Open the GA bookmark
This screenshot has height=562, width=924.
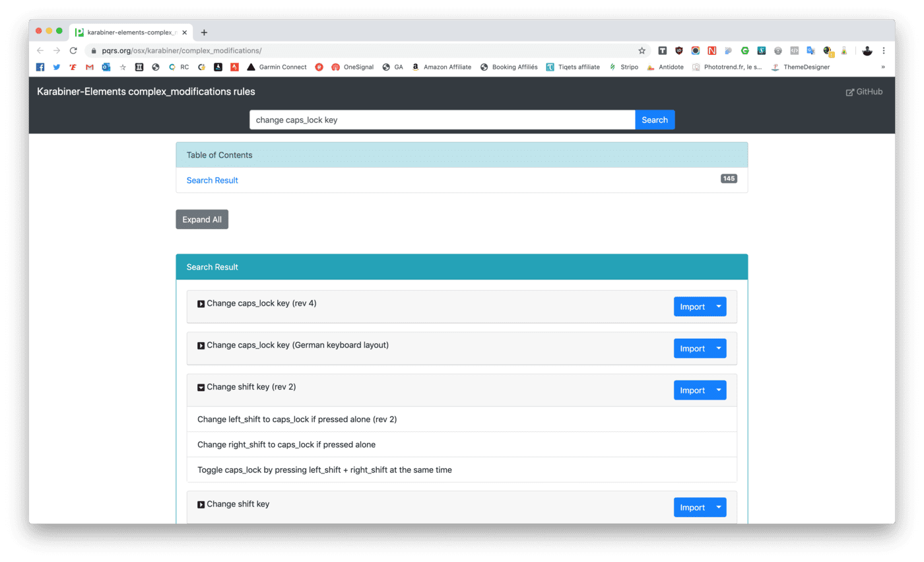[393, 67]
